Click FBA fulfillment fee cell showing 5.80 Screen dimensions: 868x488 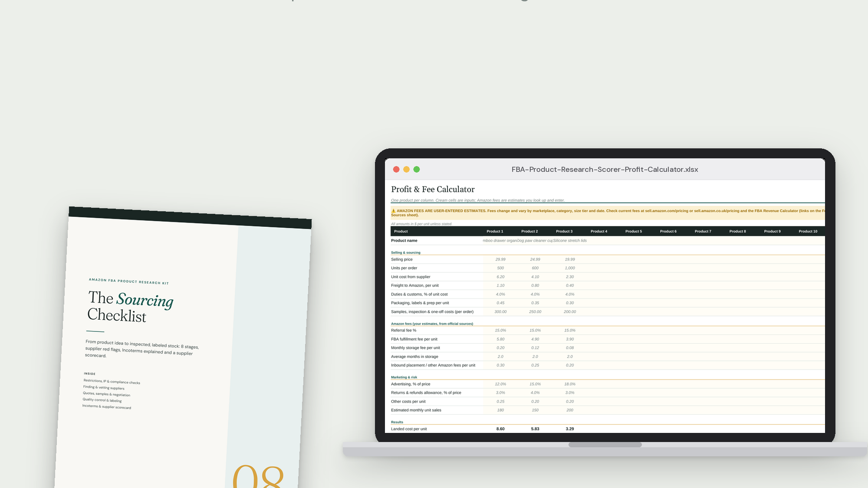click(500, 339)
